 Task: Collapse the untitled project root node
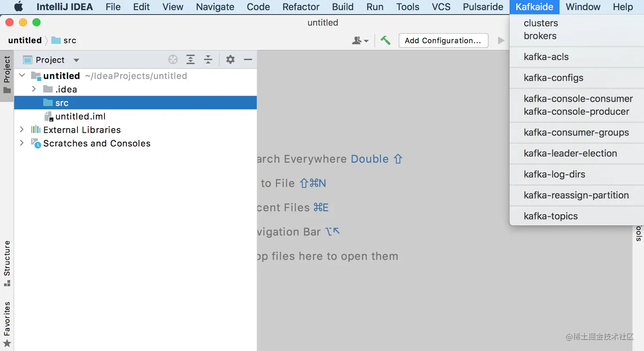click(x=22, y=75)
